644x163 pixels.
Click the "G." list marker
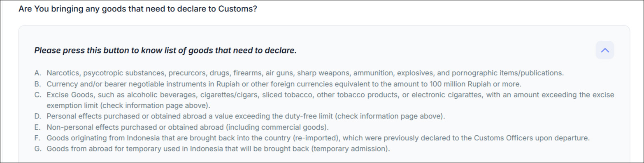[38, 149]
